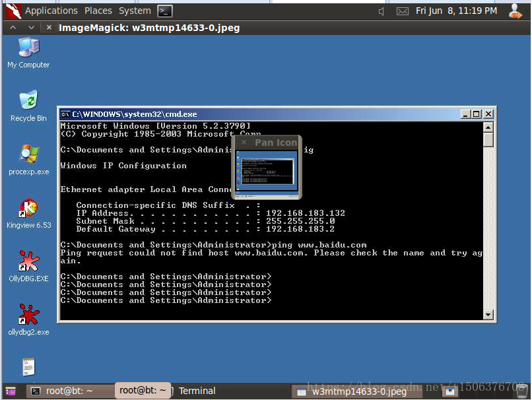
Task: Switch to the Terminal taskbar item
Action: [x=195, y=391]
